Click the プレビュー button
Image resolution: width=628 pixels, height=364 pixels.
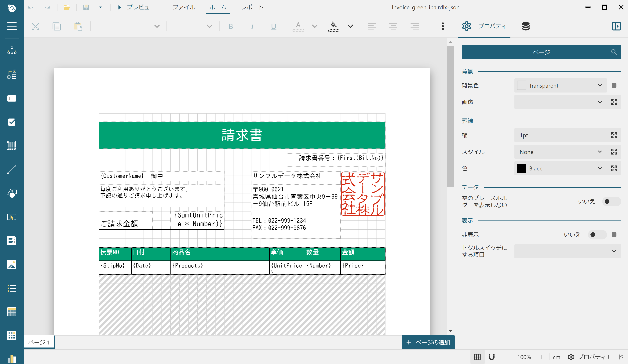[136, 7]
